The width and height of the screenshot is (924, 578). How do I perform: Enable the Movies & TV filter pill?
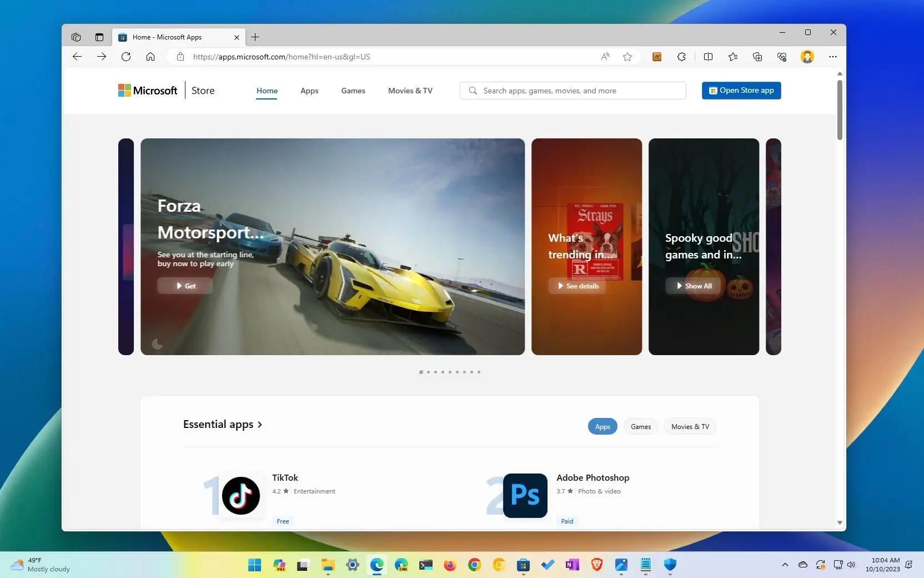click(690, 426)
